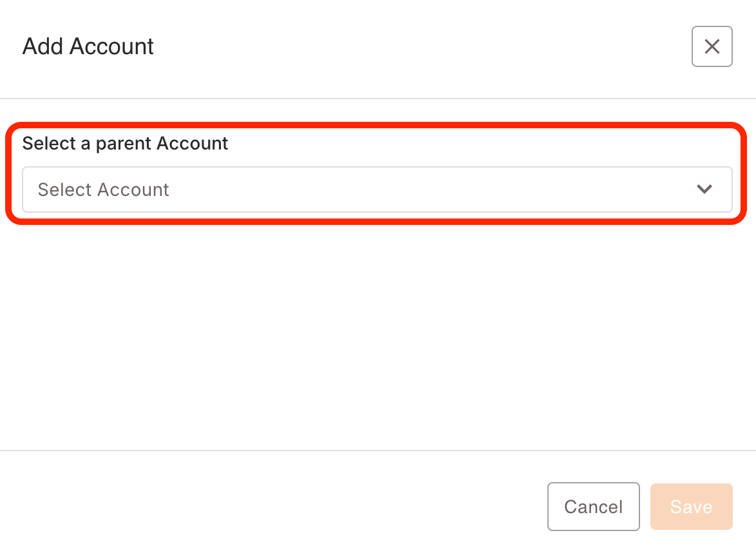This screenshot has height=553, width=756.
Task: Close the Add Account dialog
Action: click(x=712, y=46)
